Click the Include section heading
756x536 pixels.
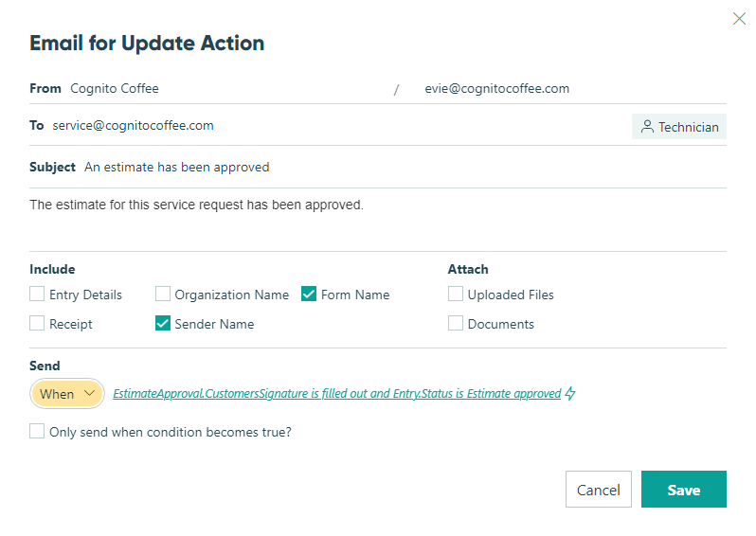point(52,269)
